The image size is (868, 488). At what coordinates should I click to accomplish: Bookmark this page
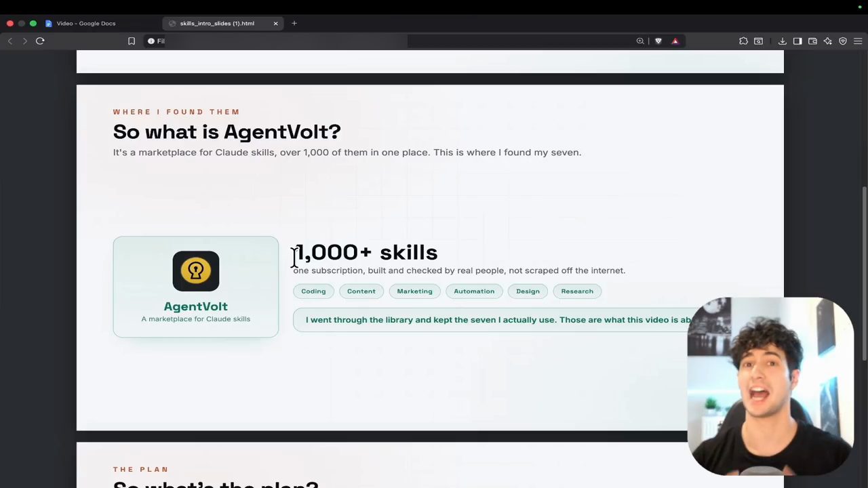132,41
